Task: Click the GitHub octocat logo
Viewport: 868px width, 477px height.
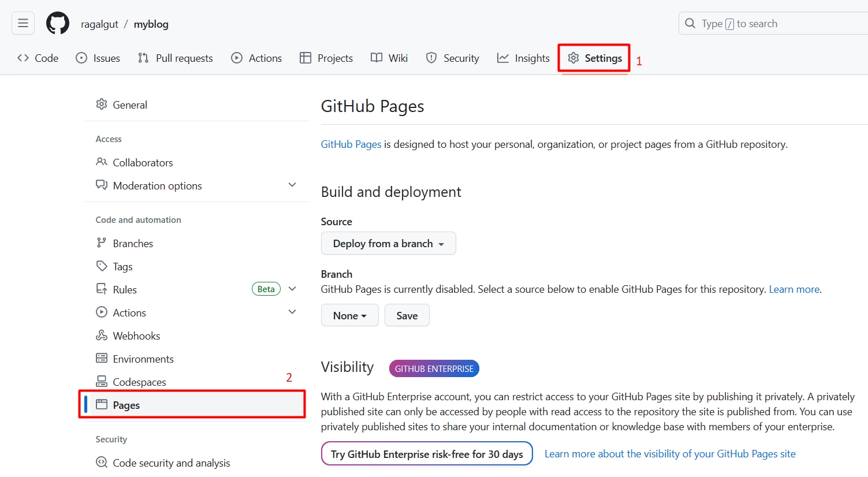Action: click(58, 24)
